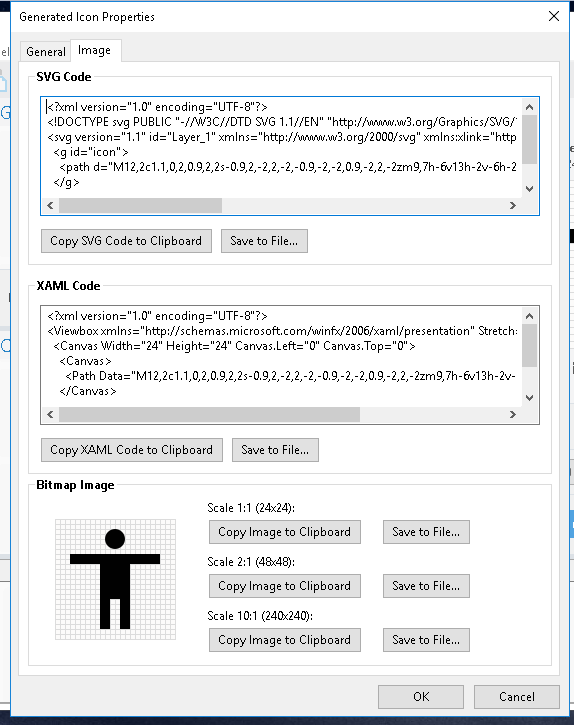Click the SVG code down scroll arrow
The width and height of the screenshot is (574, 725).
click(530, 189)
